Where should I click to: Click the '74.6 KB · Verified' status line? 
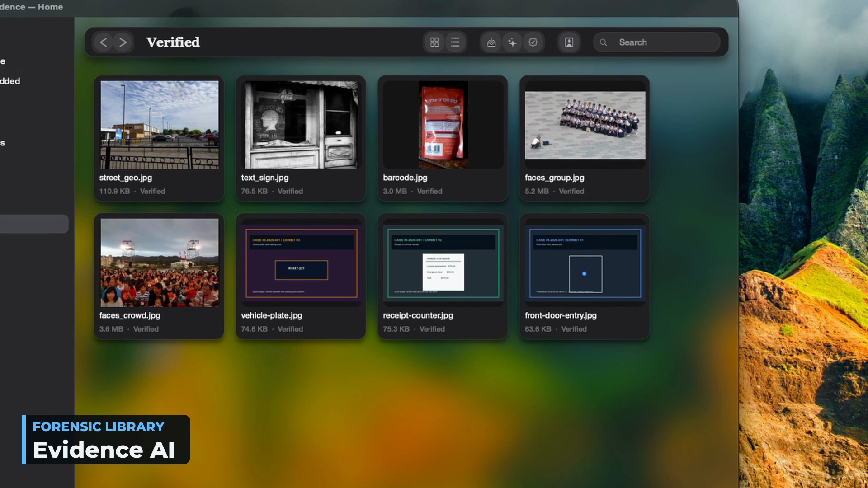[272, 329]
